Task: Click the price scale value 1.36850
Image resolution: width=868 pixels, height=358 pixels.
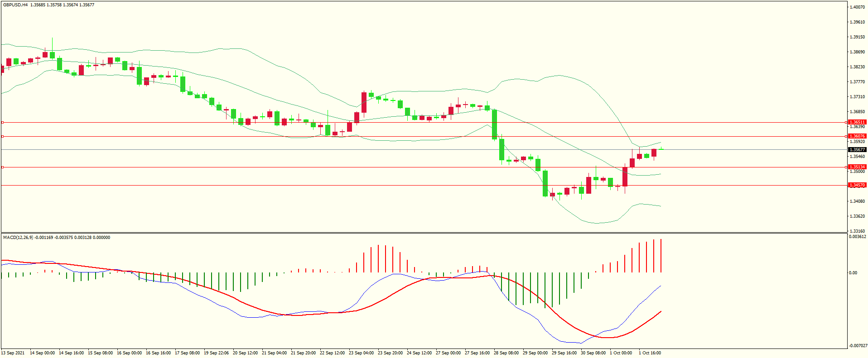Action: [x=858, y=112]
